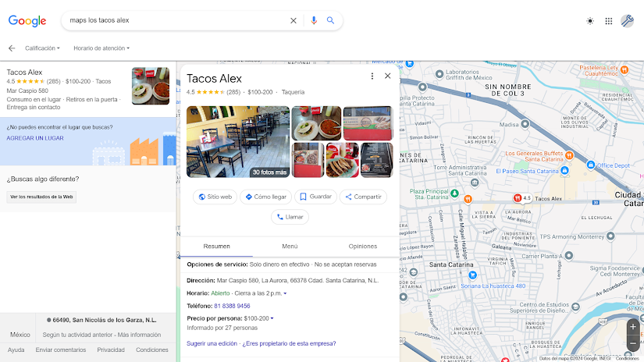Click Laboratorios Griffith de México marker
This screenshot has height=362, width=644.
[439, 74]
